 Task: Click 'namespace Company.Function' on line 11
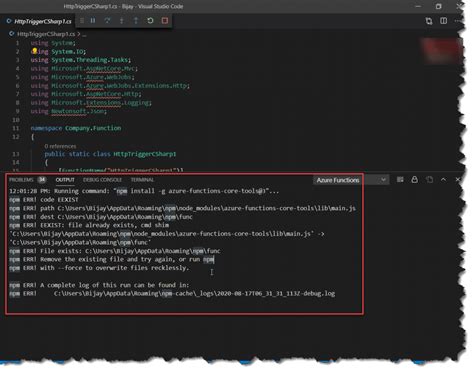[76, 128]
